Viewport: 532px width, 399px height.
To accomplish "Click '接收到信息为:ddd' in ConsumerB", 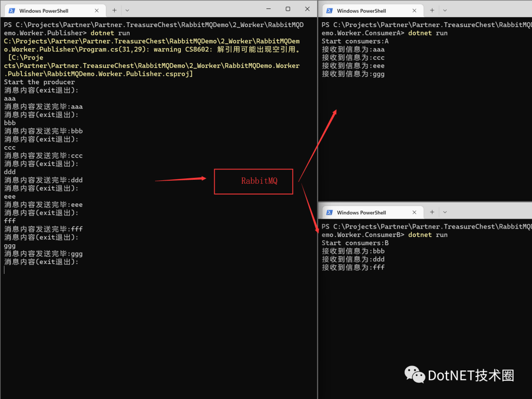I will pos(353,259).
